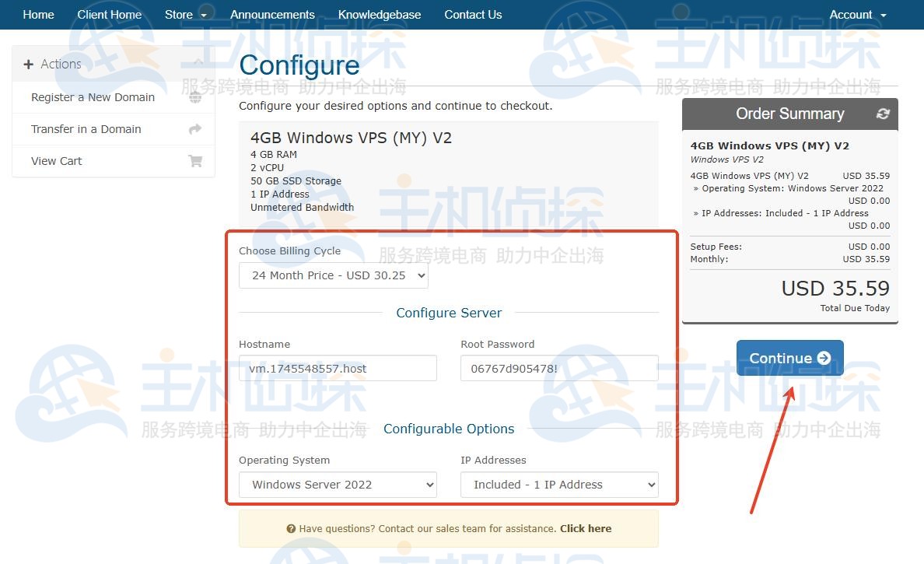Viewport: 924px width, 564px height.
Task: Click the globe icon beside Register a New Domain
Action: [195, 97]
